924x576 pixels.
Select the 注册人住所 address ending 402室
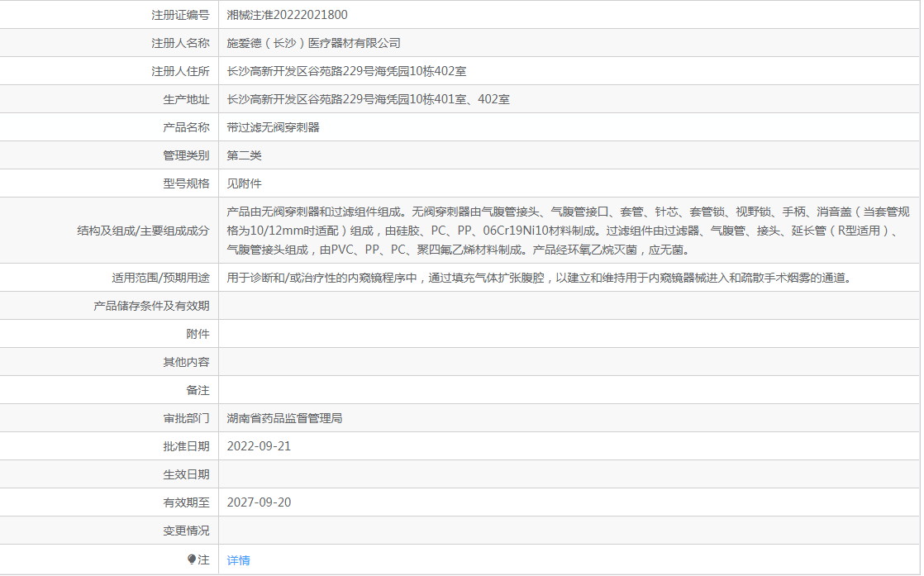pos(346,71)
